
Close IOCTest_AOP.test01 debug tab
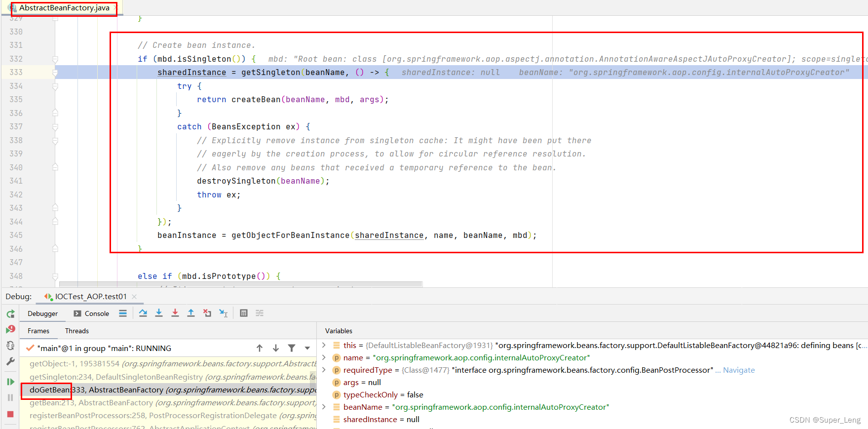(x=134, y=297)
